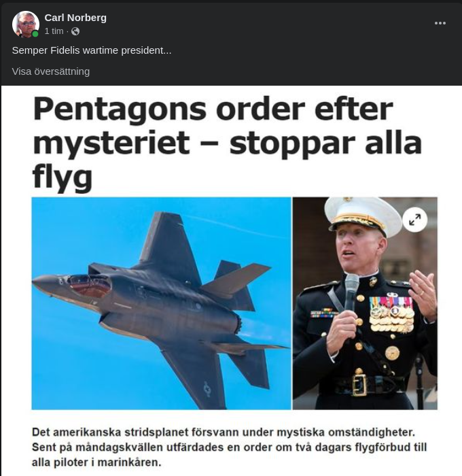
Task: Select the 'Semper Fidelis wartime president...' post text
Action: click(x=92, y=50)
